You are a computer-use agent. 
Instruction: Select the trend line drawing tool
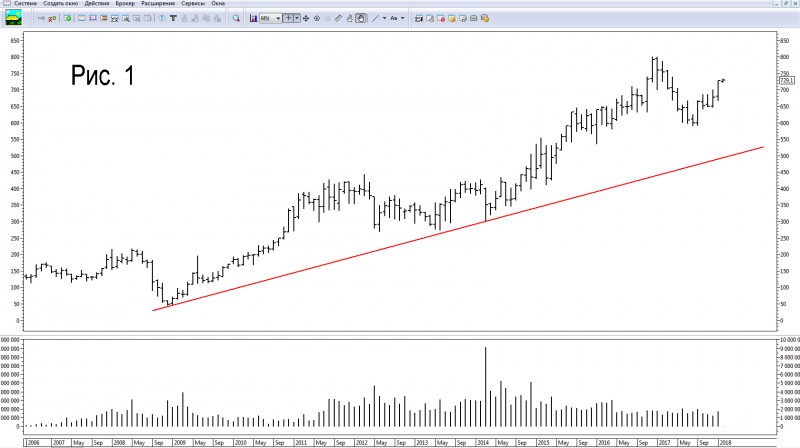376,18
